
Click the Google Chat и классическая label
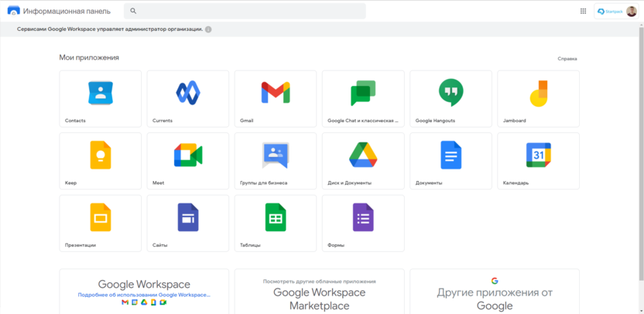click(363, 121)
